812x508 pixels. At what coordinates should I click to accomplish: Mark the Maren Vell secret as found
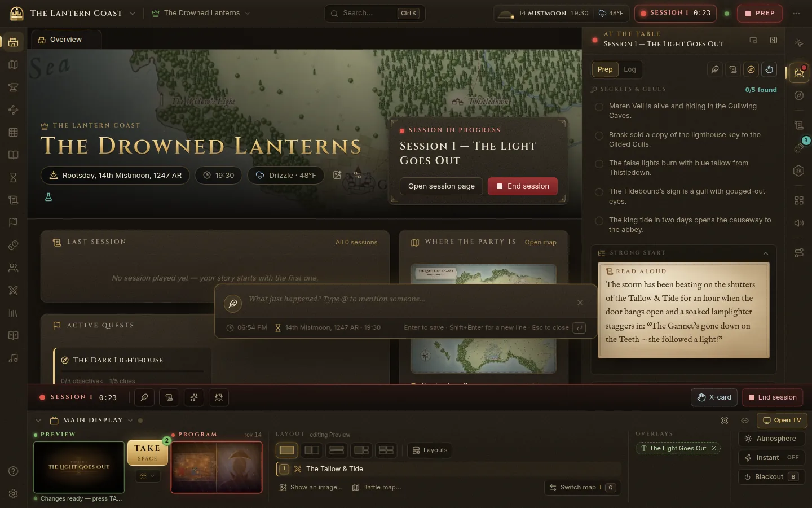[599, 107]
